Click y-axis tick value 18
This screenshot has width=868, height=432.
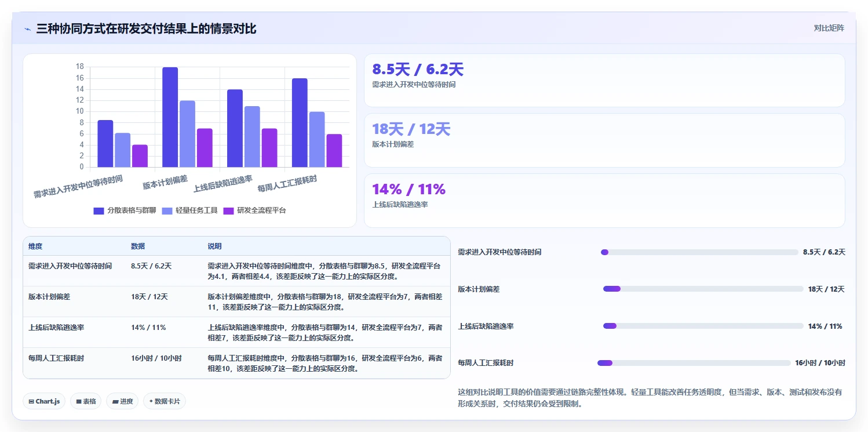coord(79,67)
